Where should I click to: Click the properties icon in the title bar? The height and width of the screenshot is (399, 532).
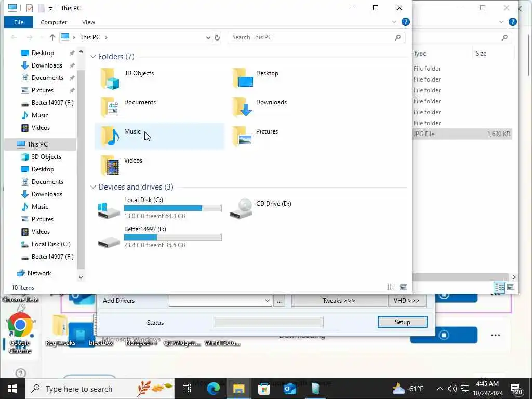pyautogui.click(x=30, y=8)
